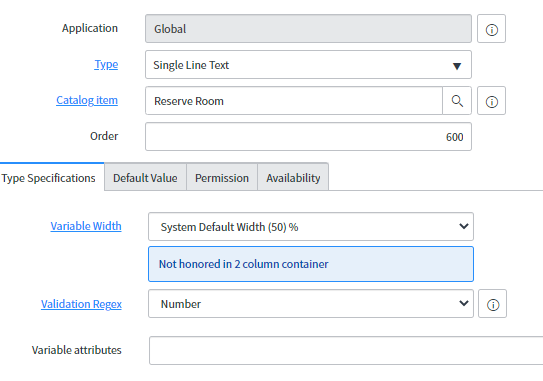Click the info icon beside Application field
The height and width of the screenshot is (381, 543).
[491, 29]
